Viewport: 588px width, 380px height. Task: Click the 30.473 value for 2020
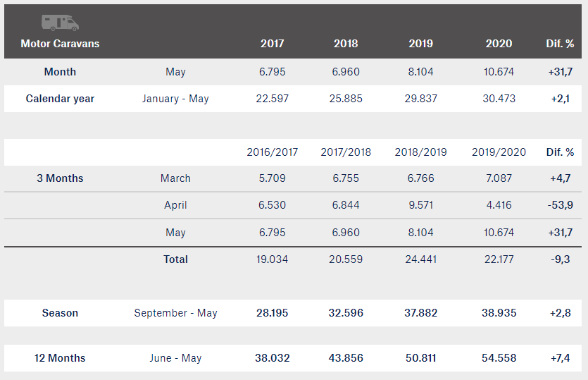(499, 99)
